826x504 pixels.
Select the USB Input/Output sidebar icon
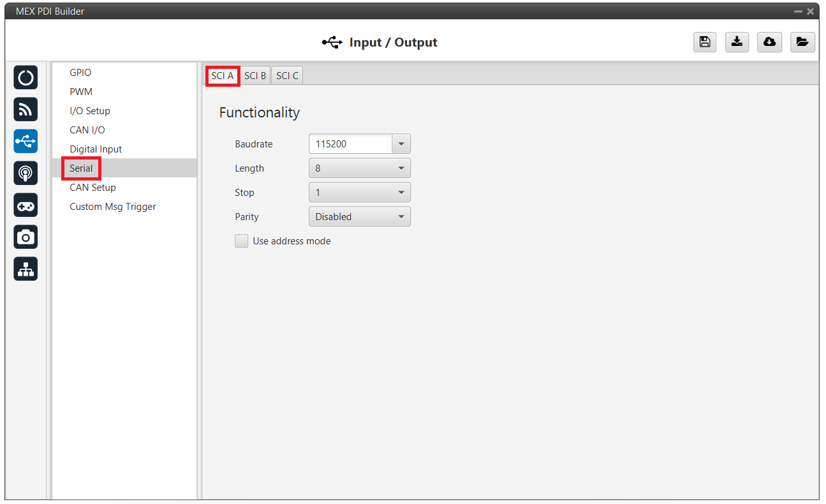26,141
